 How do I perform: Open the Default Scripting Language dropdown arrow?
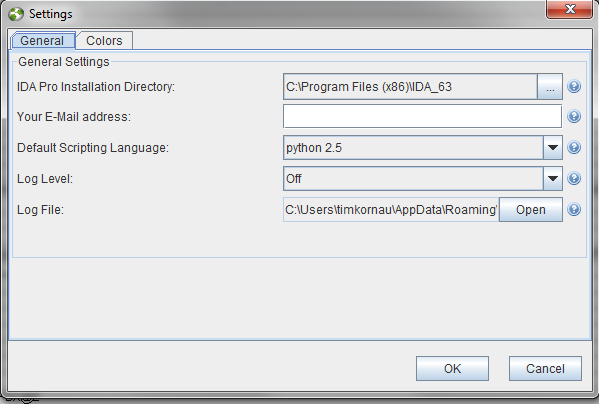pos(552,147)
